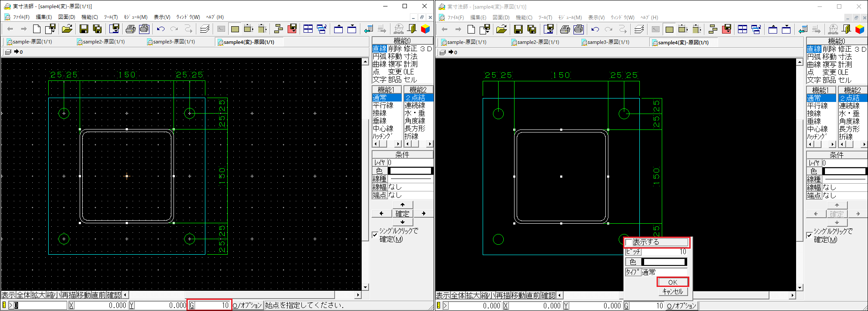The height and width of the screenshot is (311, 868).
Task: Click the new document icon in right window toolbar
Action: point(471,29)
